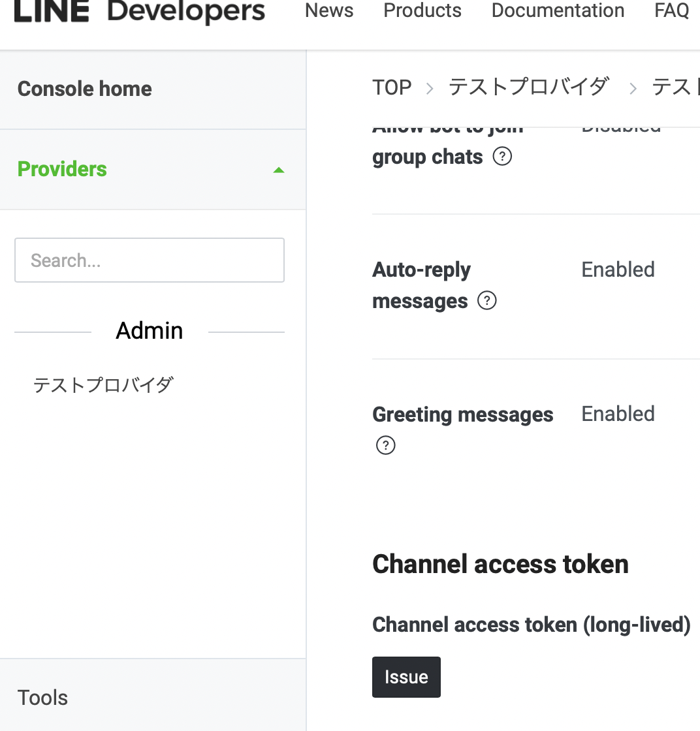The width and height of the screenshot is (700, 731).
Task: Select Greeting messages Enabled value
Action: 618,414
